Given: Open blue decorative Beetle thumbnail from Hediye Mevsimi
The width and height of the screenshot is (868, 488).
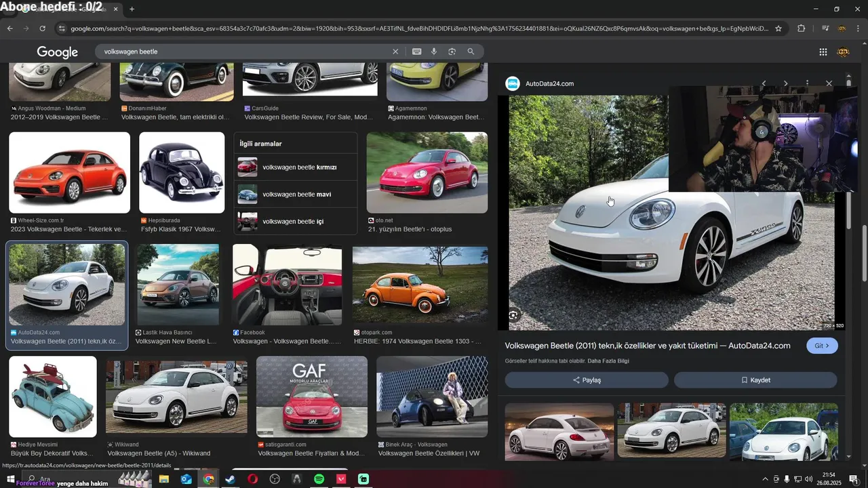Looking at the screenshot, I should pyautogui.click(x=53, y=396).
